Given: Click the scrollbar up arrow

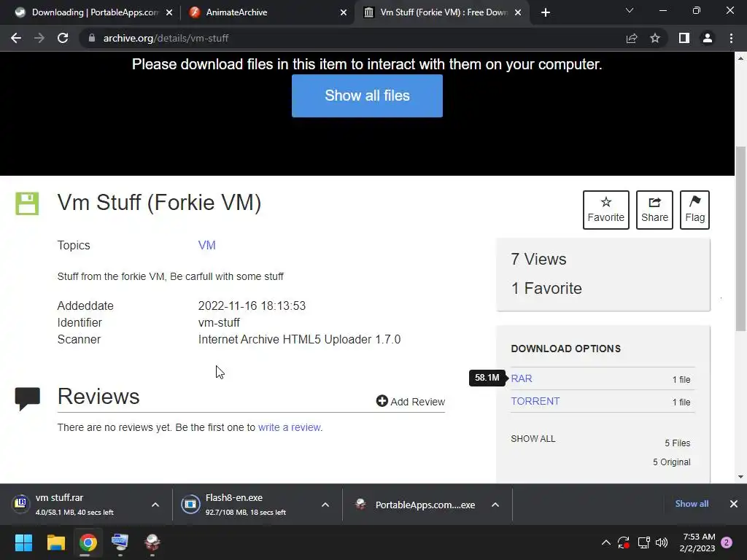Looking at the screenshot, I should [x=740, y=58].
